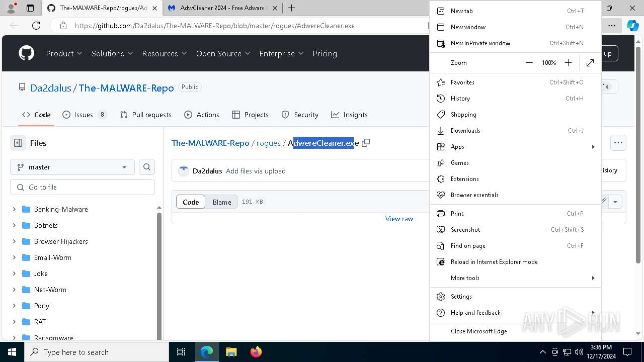Open the notifications center icon
Viewport: 644px width, 362px height.
(x=627, y=352)
